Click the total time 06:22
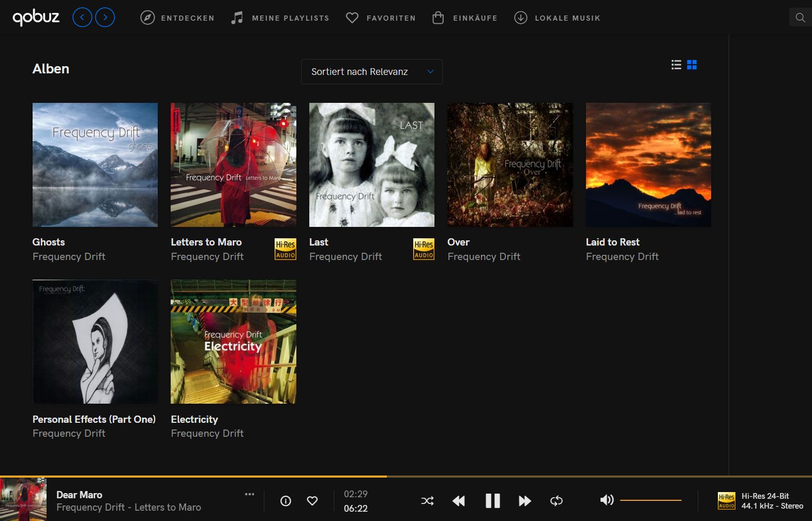 point(356,509)
